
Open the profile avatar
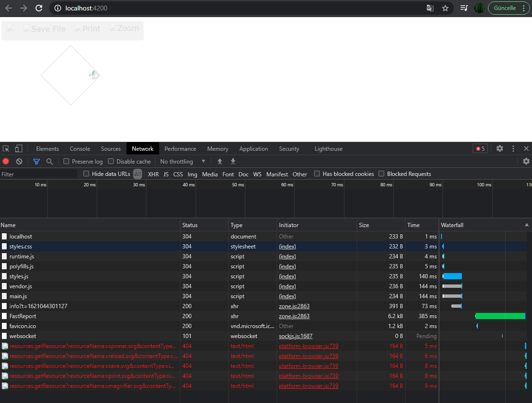(x=479, y=8)
